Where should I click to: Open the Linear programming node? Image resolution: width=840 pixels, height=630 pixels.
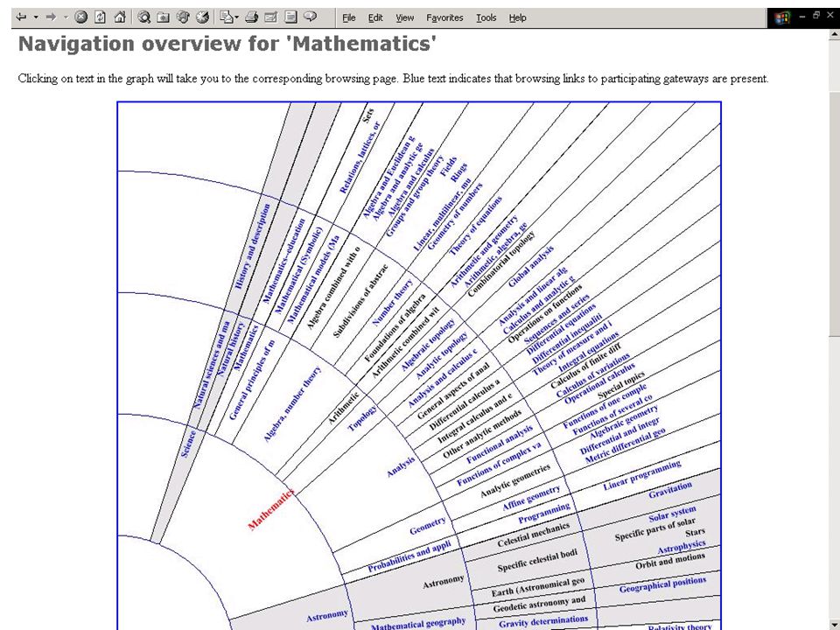(x=641, y=474)
